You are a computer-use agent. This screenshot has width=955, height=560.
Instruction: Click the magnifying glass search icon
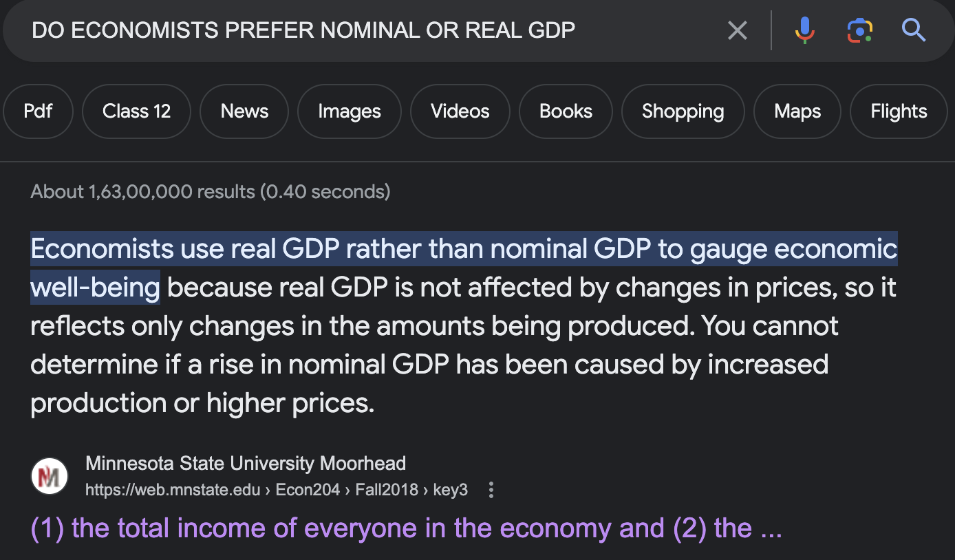pyautogui.click(x=914, y=30)
